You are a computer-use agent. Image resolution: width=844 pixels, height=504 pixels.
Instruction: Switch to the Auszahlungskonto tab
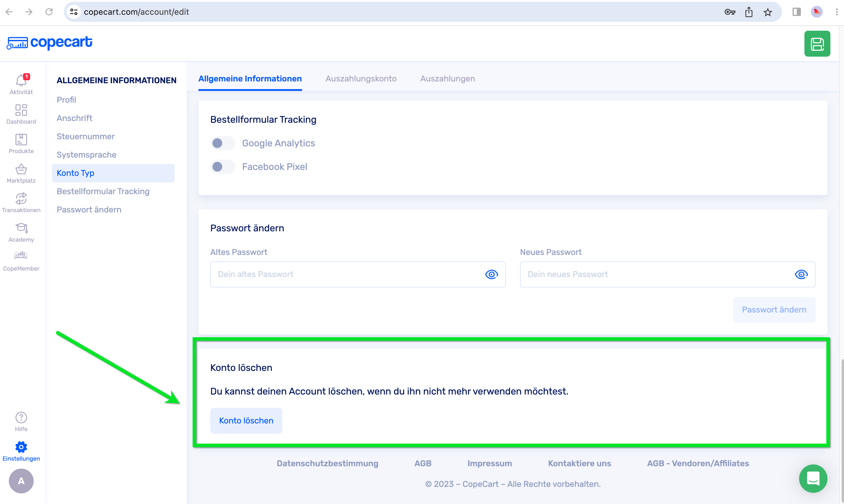pyautogui.click(x=361, y=79)
